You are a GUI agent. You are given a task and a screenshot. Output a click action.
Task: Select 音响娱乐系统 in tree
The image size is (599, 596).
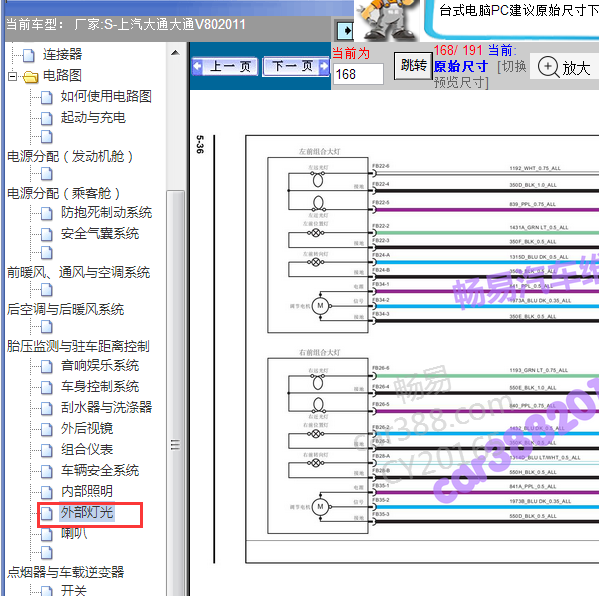(x=100, y=366)
